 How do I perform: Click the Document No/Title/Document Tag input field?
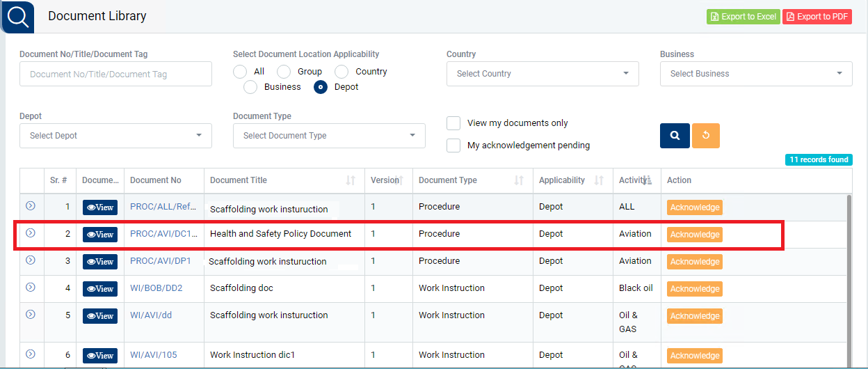tap(115, 74)
